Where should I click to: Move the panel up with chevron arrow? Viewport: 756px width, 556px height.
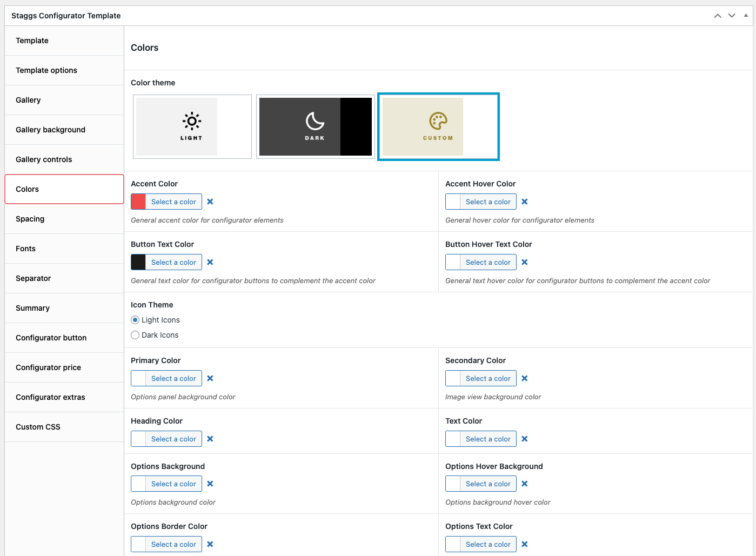718,16
